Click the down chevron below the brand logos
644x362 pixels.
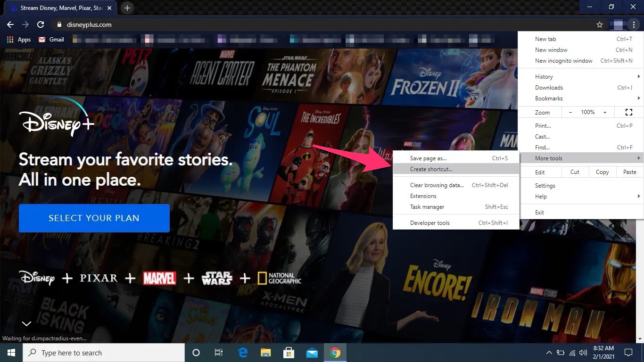[26, 323]
